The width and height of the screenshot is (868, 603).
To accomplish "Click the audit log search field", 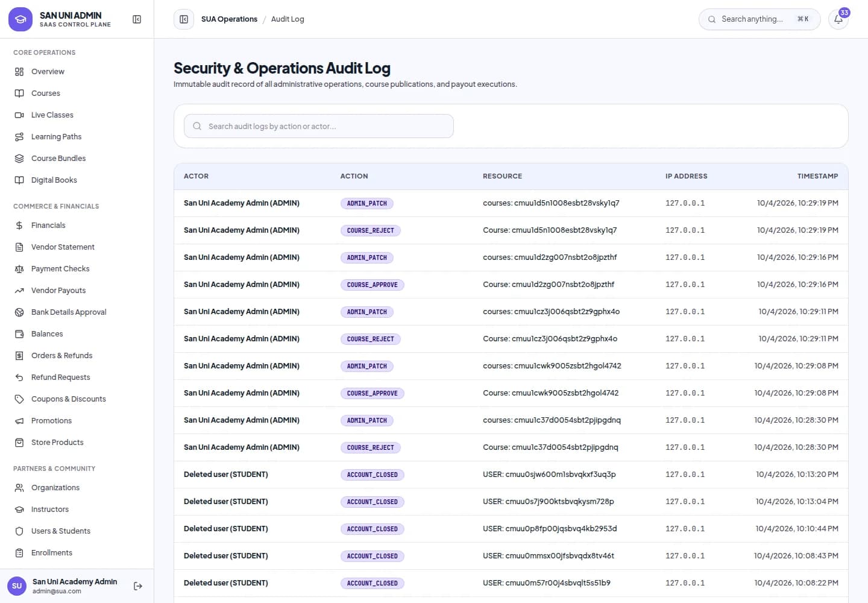I will pyautogui.click(x=319, y=126).
